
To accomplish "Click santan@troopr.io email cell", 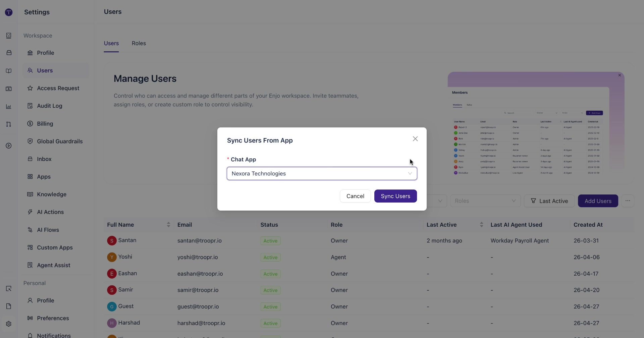I will point(200,241).
